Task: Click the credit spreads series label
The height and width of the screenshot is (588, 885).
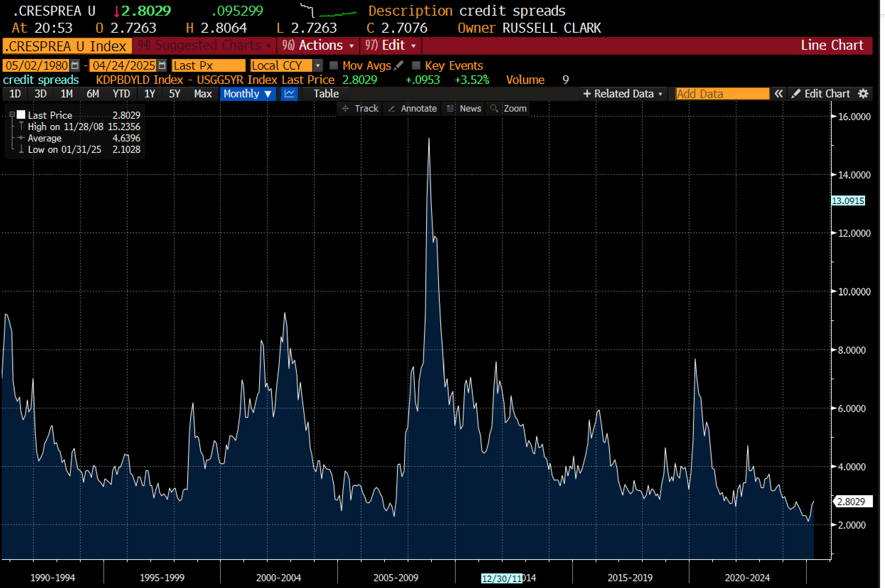Action: [41, 80]
